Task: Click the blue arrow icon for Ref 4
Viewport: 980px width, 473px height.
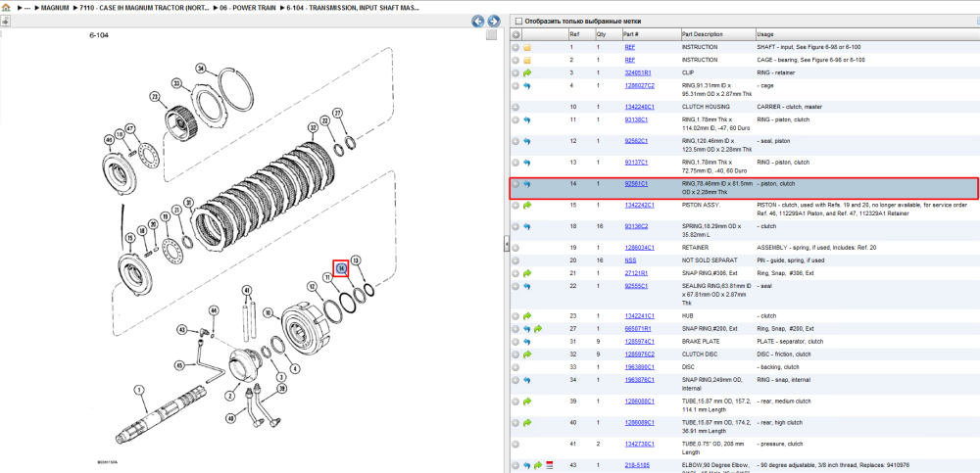Action: (x=527, y=85)
